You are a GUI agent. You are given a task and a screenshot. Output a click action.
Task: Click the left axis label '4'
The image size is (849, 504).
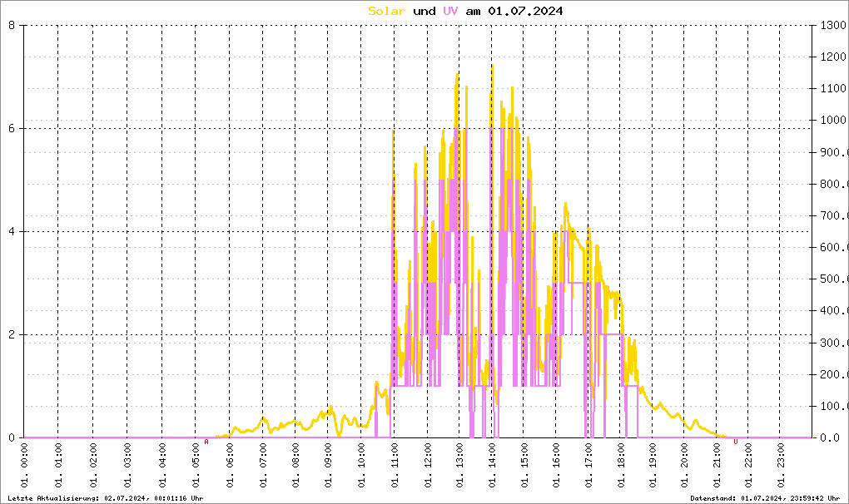click(x=12, y=232)
